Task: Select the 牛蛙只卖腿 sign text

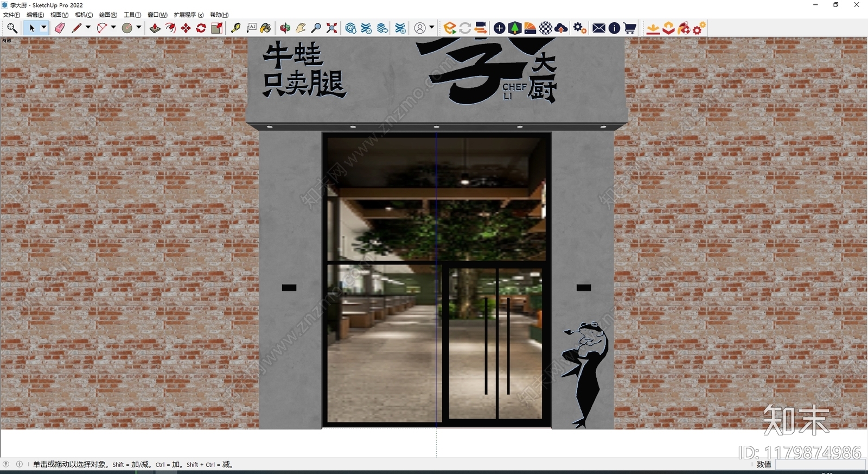Action: click(304, 69)
